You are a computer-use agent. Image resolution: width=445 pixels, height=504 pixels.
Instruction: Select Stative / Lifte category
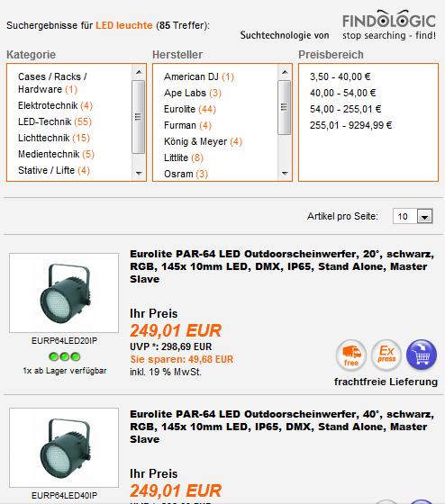point(54,170)
